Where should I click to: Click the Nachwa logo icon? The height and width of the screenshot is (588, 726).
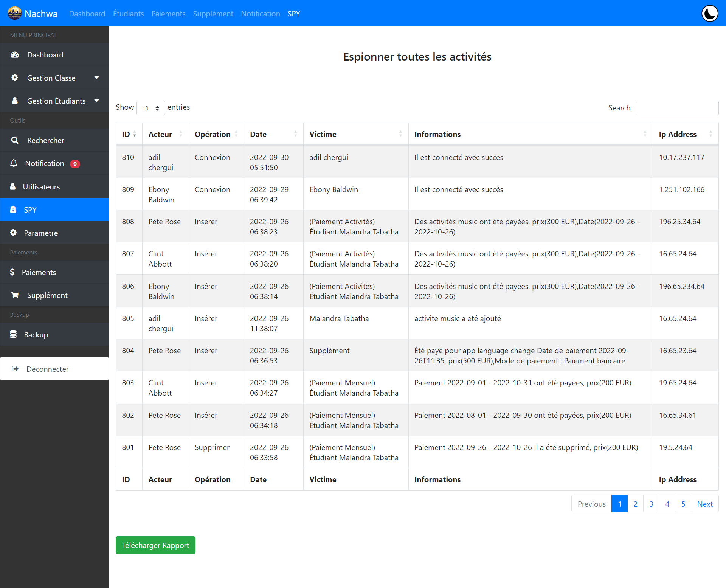(x=14, y=13)
